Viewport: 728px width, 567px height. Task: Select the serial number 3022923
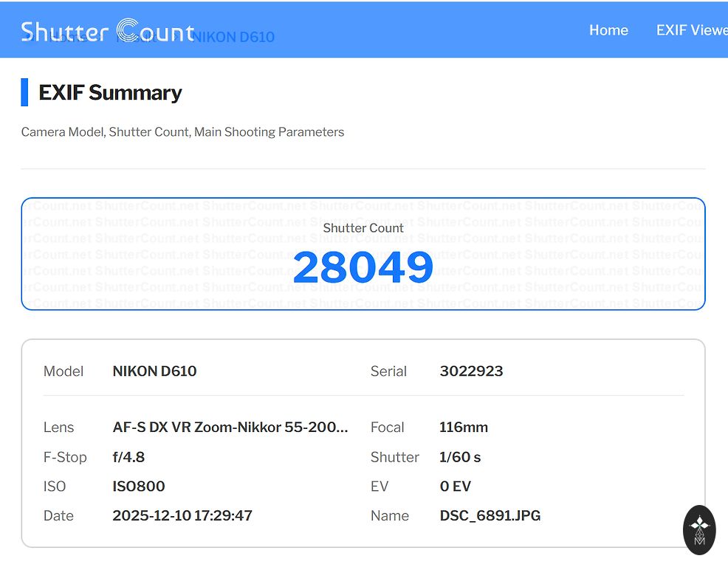click(471, 371)
